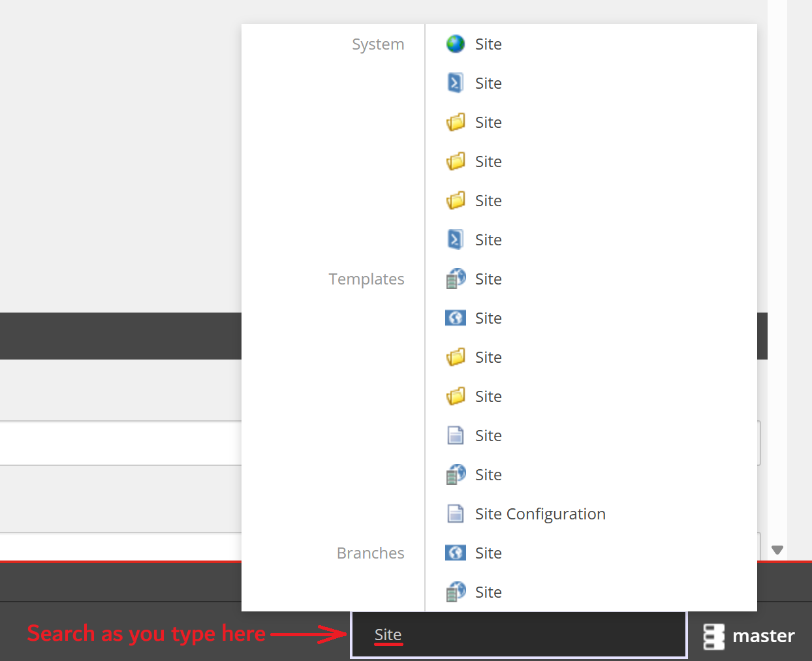Open folder Site result above the document-icon Site result
Screen dimensions: 812x661
591,396
